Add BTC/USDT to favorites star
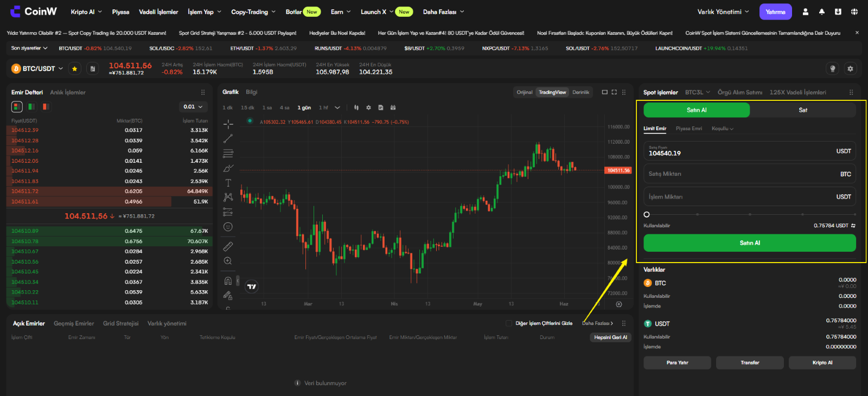This screenshot has height=396, width=868. pos(74,68)
